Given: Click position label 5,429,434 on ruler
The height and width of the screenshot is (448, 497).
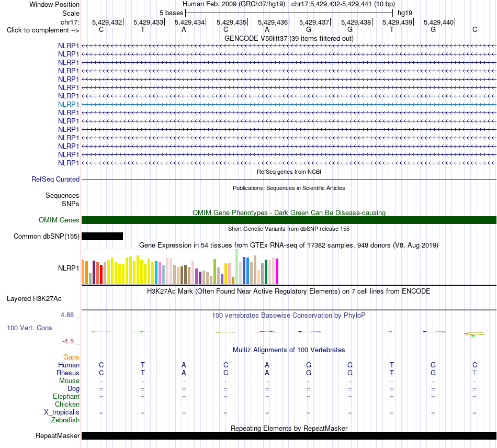Looking at the screenshot, I should (x=189, y=22).
